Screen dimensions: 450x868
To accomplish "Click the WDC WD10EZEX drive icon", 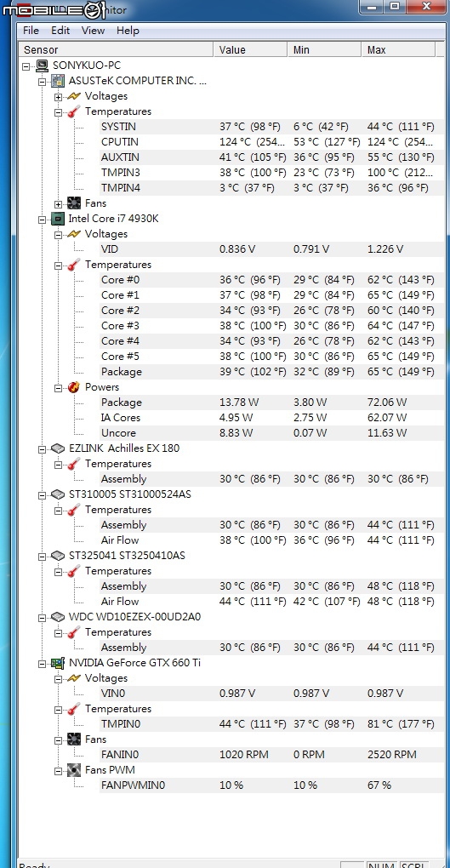I will (x=57, y=617).
